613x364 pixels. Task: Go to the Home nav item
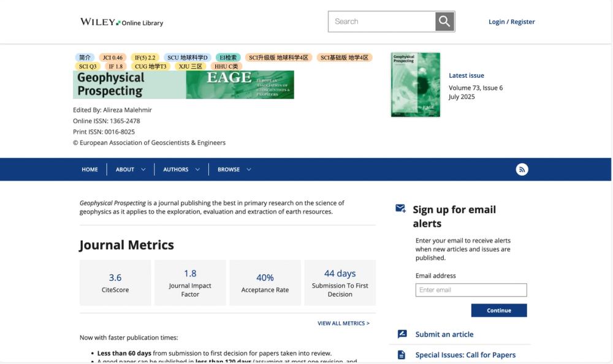click(x=89, y=169)
